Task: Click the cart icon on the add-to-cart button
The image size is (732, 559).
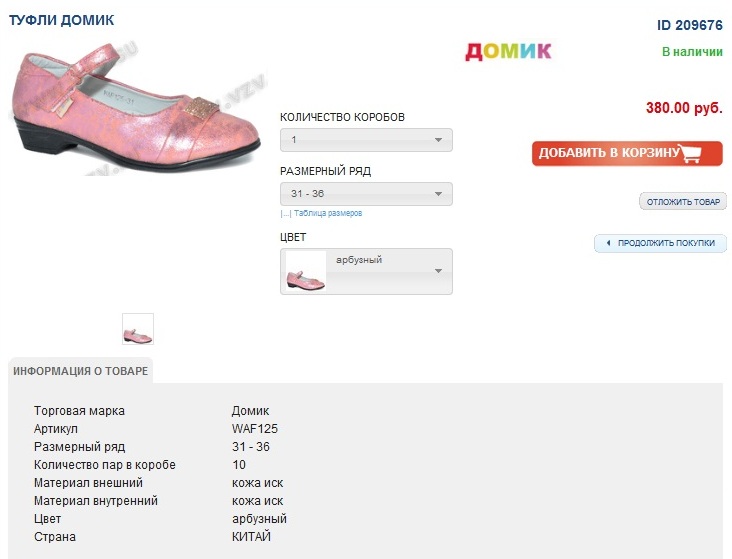Action: tap(700, 153)
